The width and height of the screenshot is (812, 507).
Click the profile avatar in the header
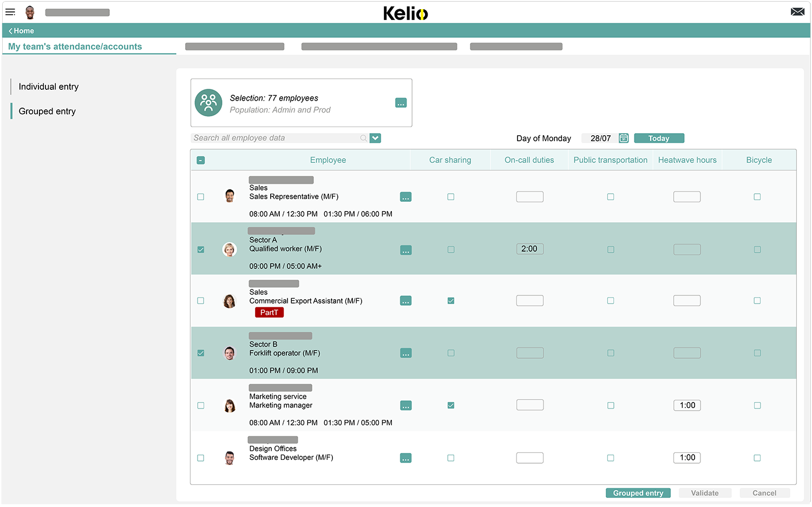(30, 12)
